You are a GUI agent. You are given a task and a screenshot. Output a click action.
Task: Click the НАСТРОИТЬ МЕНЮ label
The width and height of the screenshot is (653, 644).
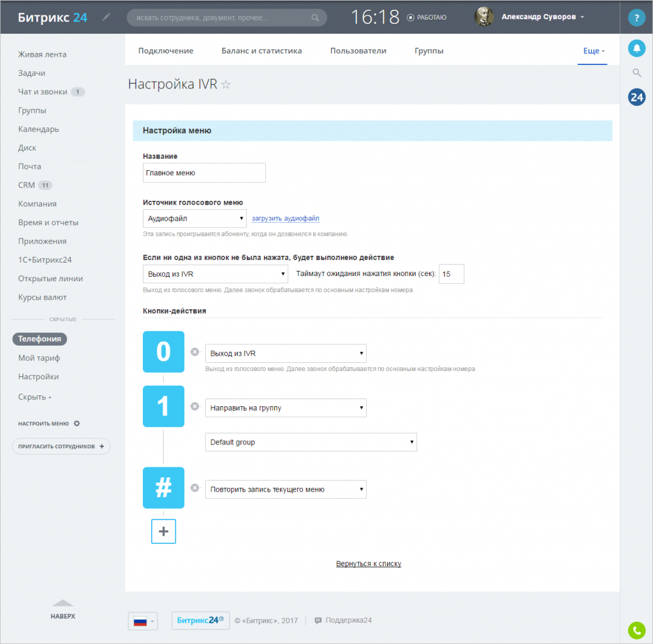pyautogui.click(x=43, y=423)
